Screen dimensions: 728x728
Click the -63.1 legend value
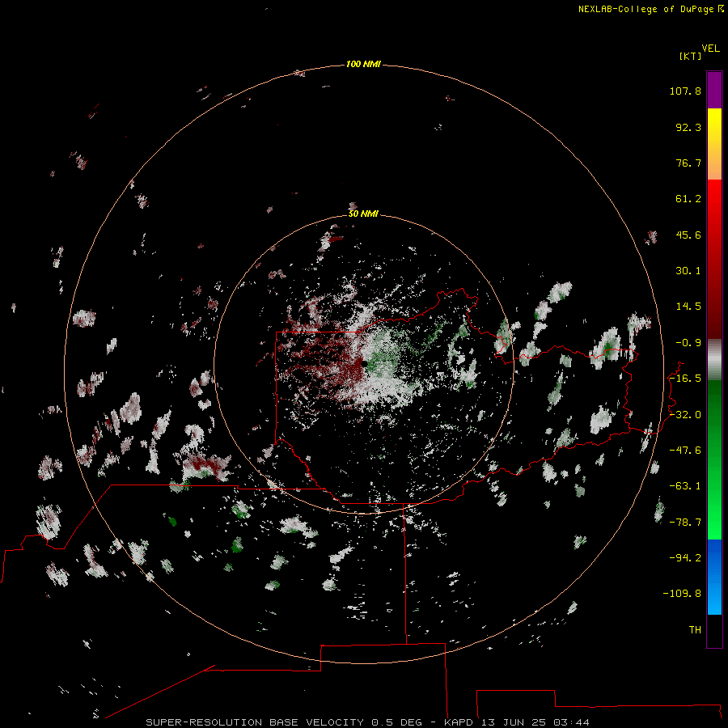[685, 486]
